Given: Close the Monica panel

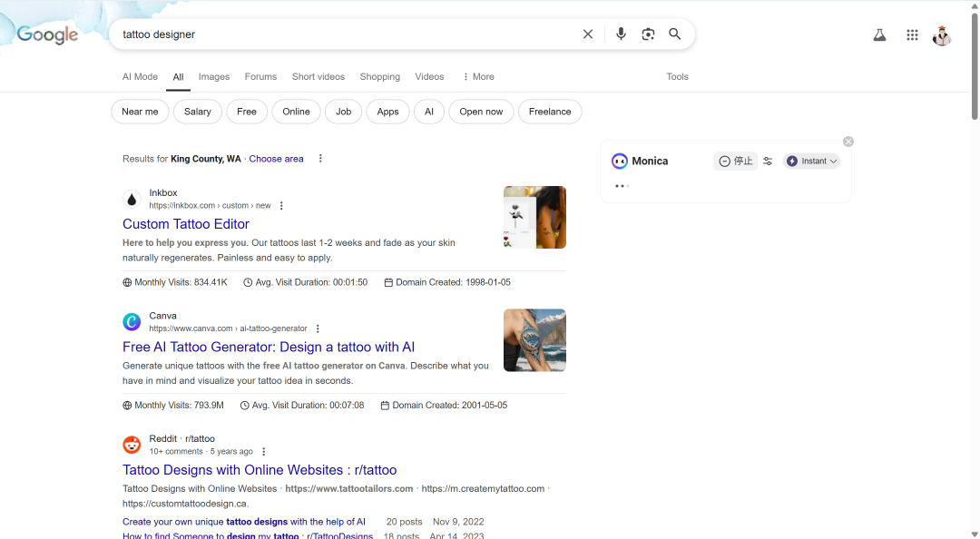Looking at the screenshot, I should (x=848, y=142).
